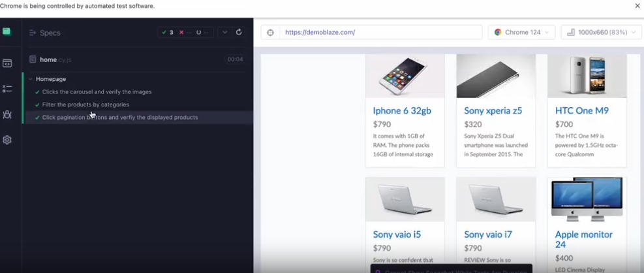The height and width of the screenshot is (273, 644).
Task: Click the Sony vaio i5 laptop image
Action: click(x=405, y=199)
